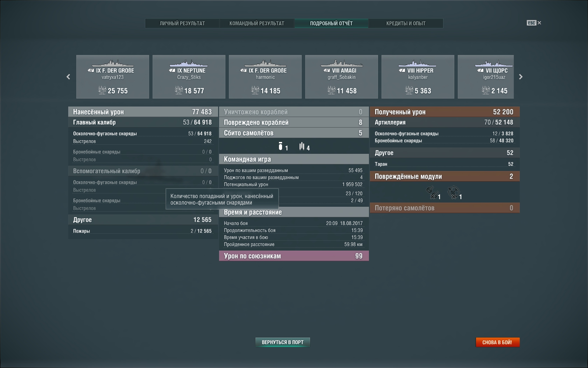588x368 pixels.
Task: Switch to the ЛИЧНЫЙ РЕЗУЛЬТАТ tab
Action: point(182,23)
